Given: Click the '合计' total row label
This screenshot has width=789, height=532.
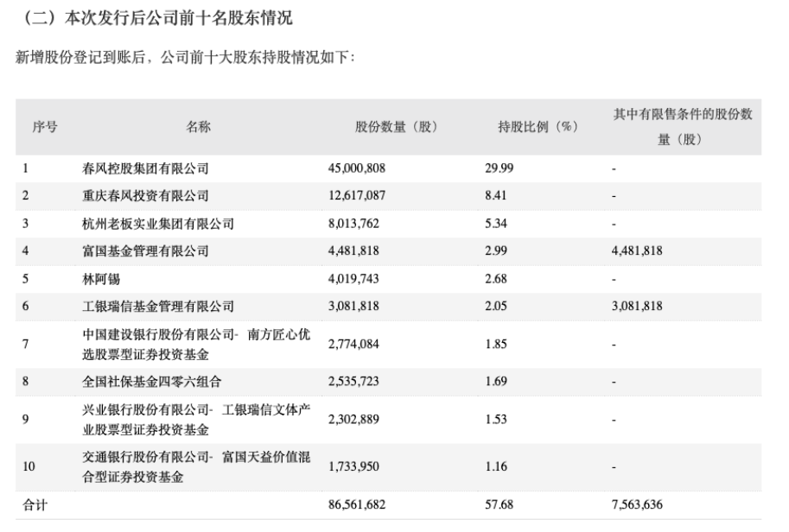Looking at the screenshot, I should click(35, 505).
